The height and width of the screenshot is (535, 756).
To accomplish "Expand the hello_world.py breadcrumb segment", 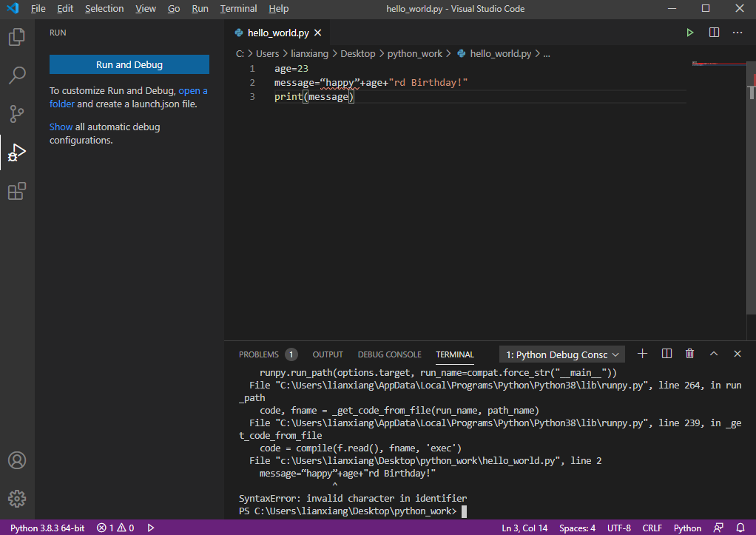I will point(501,53).
